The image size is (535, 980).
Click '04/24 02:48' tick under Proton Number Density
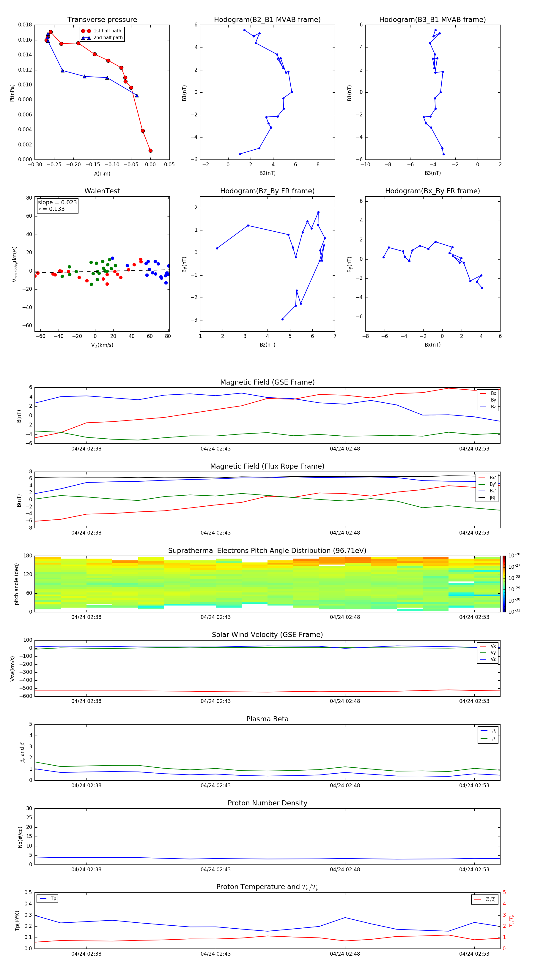345,869
